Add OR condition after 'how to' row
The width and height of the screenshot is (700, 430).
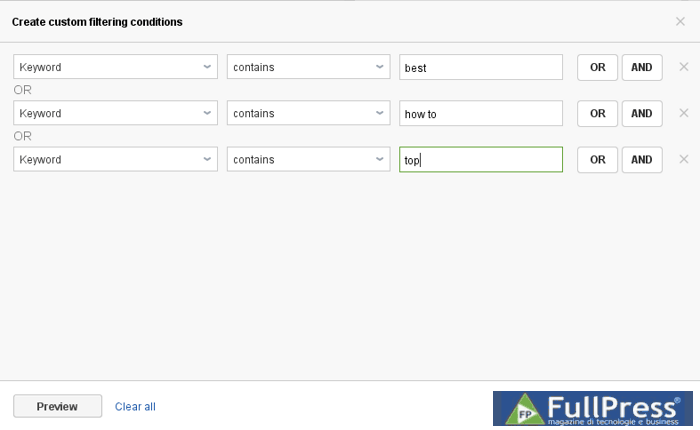(597, 113)
